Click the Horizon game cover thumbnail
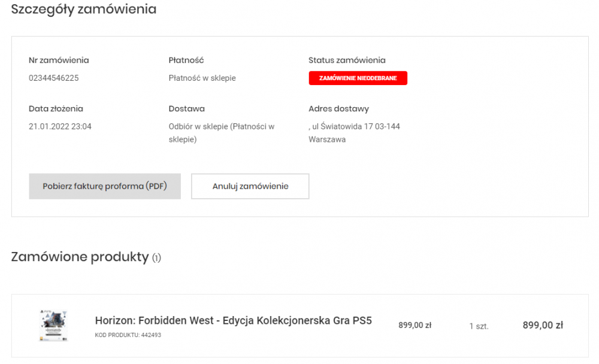The image size is (599, 364). tap(53, 326)
